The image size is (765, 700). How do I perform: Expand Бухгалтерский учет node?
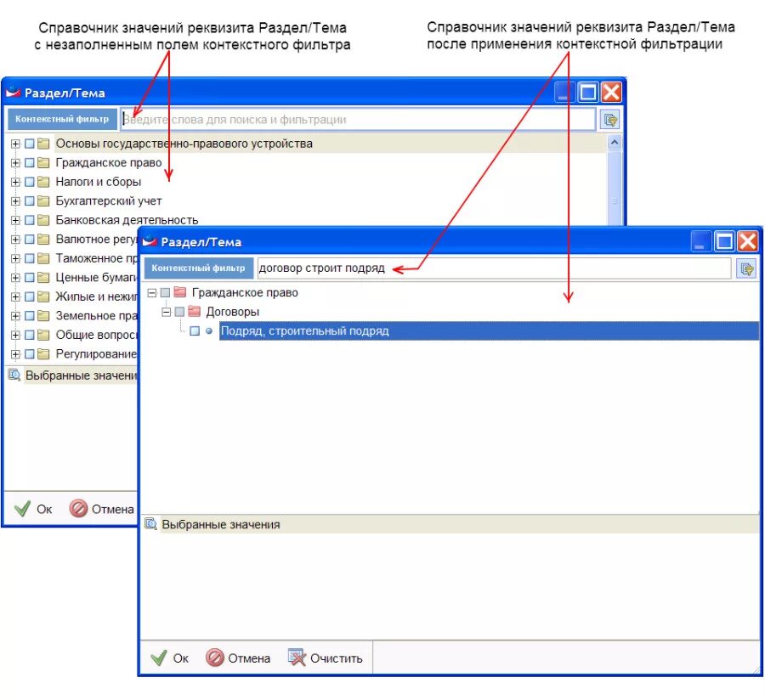pos(15,200)
